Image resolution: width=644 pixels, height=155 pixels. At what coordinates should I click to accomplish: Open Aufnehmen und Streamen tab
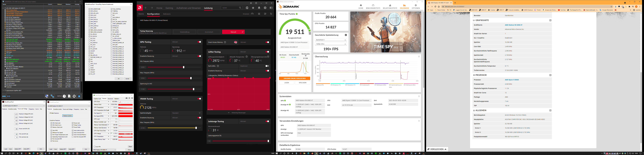click(x=188, y=8)
